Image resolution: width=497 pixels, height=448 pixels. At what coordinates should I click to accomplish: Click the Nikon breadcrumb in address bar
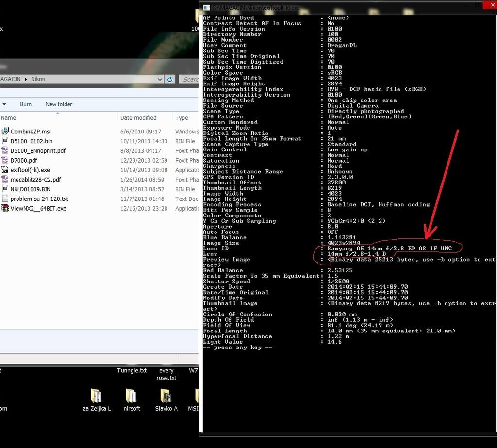tap(38, 79)
